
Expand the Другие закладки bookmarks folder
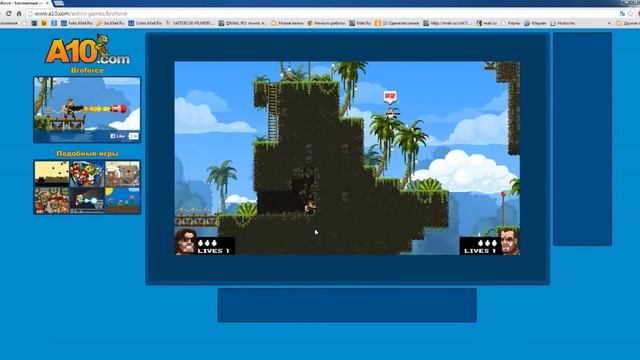[x=628, y=23]
